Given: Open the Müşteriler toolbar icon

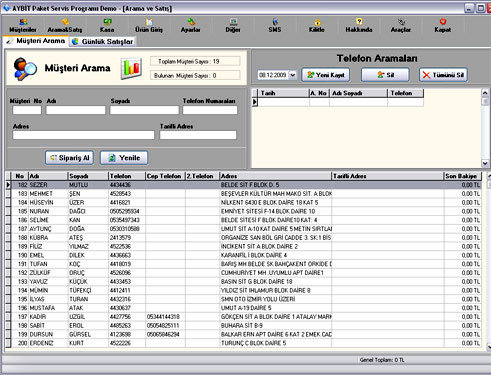Looking at the screenshot, I should click(x=23, y=26).
